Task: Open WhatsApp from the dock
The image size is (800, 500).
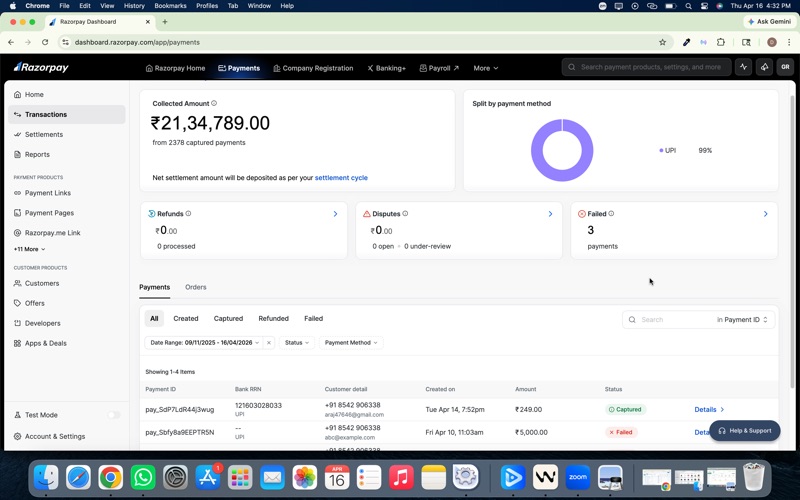Action: 143,478
